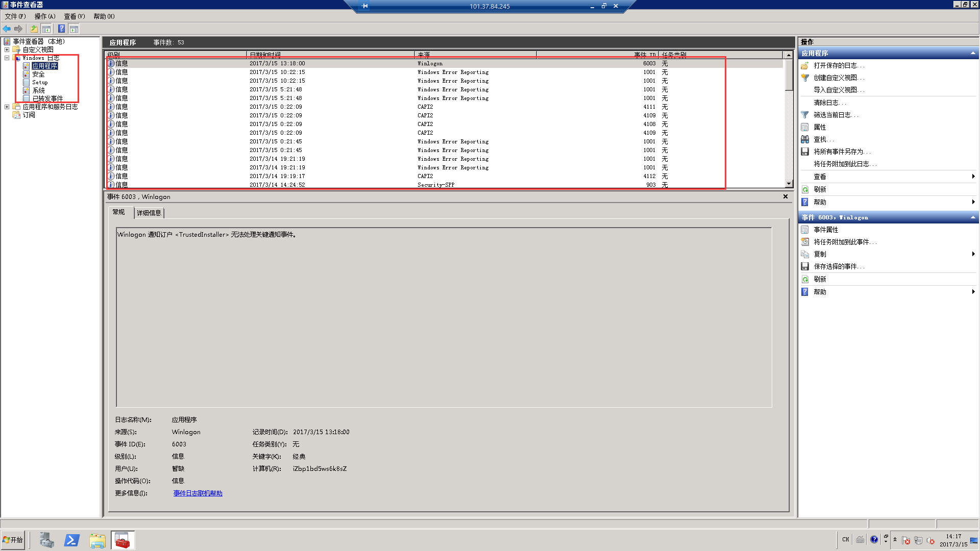
Task: Click 刷新 under 事件 6003 section
Action: 820,279
